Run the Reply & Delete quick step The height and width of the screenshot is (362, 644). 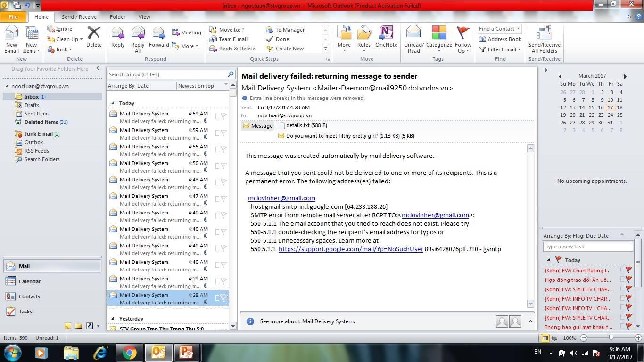[x=232, y=49]
